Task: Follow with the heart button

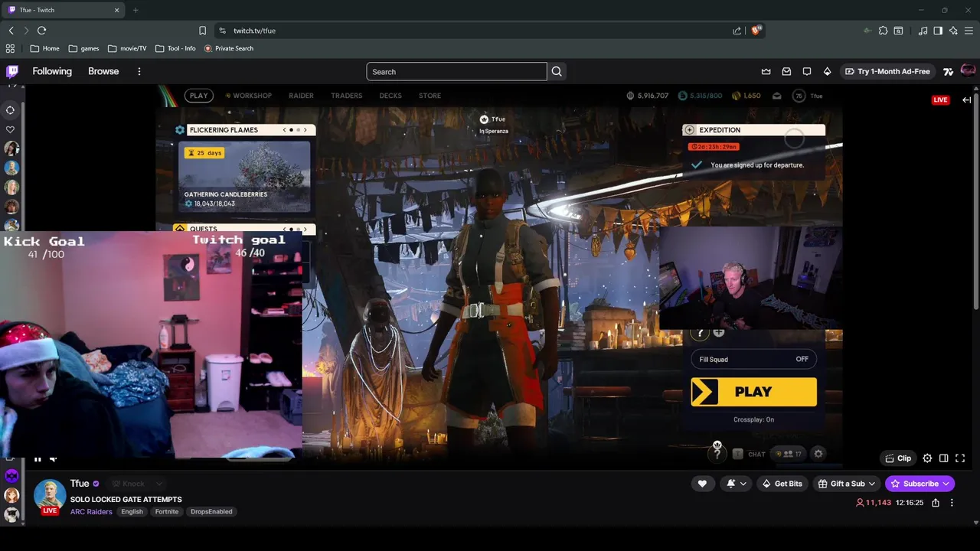Action: tap(702, 484)
